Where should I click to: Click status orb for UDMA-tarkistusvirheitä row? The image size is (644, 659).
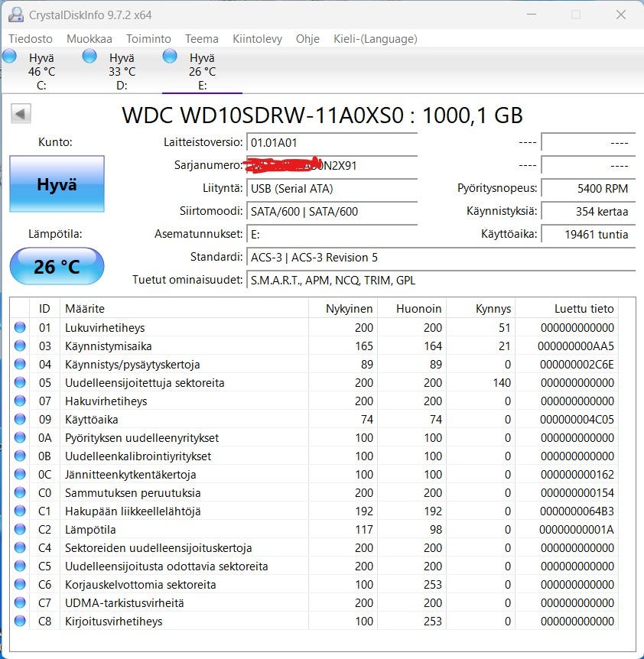click(20, 602)
